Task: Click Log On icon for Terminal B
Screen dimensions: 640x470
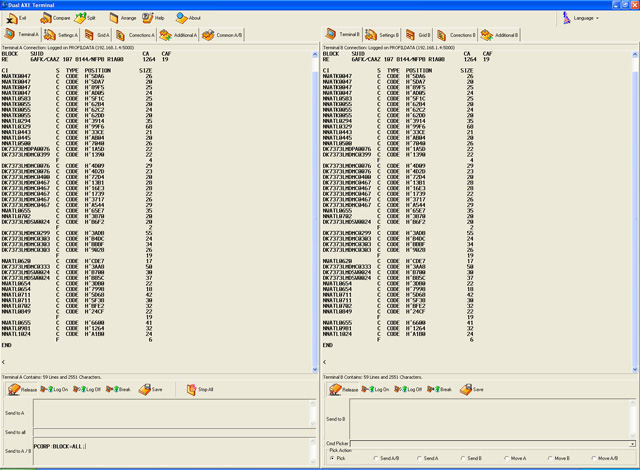Action: tap(375, 389)
